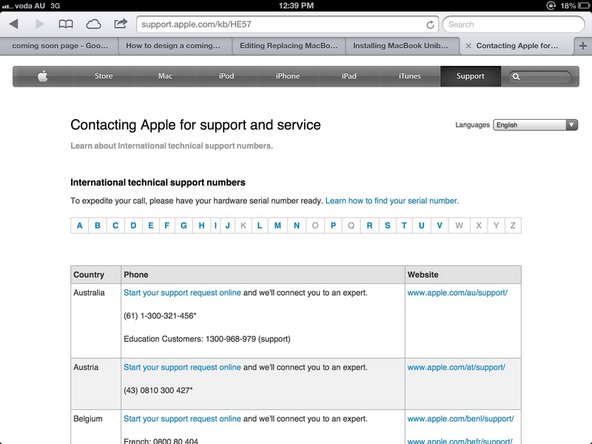
Task: Jump to letter T countries
Action: (x=404, y=225)
